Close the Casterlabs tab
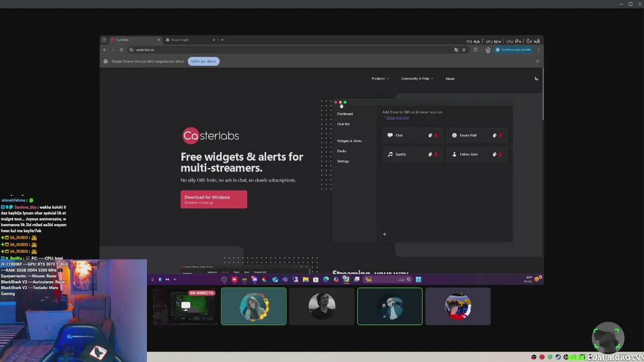The width and height of the screenshot is (644, 362). click(158, 40)
